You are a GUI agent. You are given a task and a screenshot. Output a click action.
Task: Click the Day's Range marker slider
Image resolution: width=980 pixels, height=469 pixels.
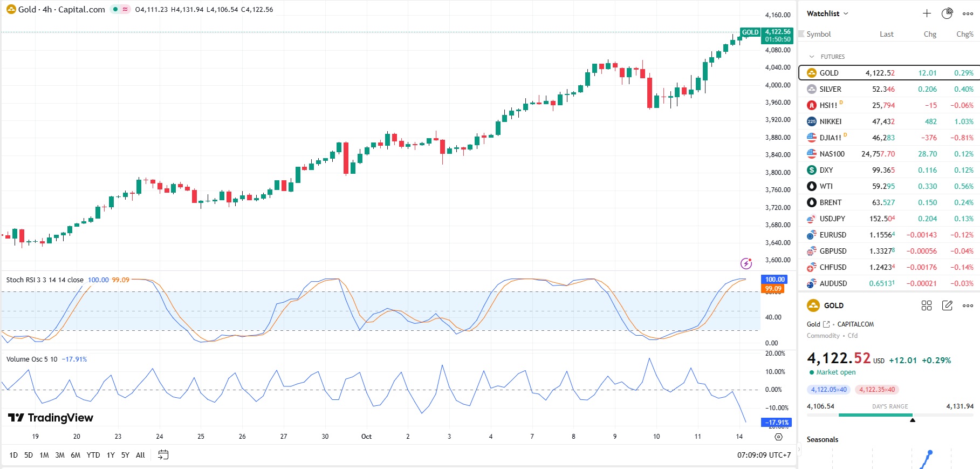point(913,419)
